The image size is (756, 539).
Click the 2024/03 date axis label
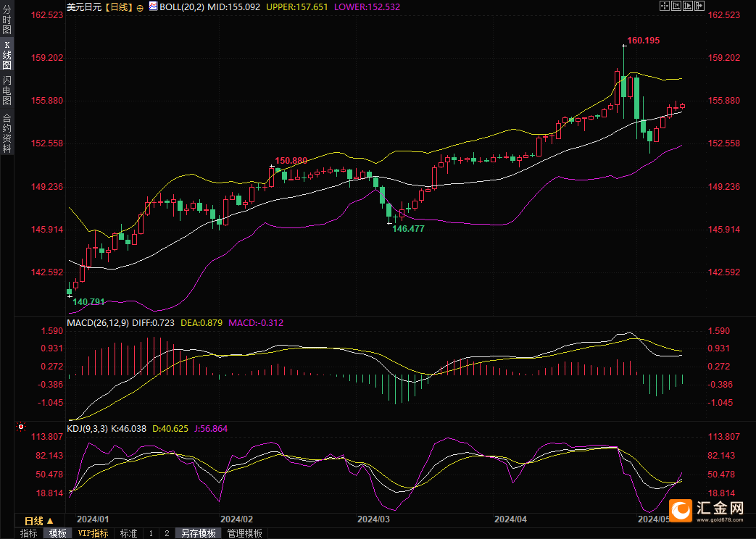tap(374, 519)
